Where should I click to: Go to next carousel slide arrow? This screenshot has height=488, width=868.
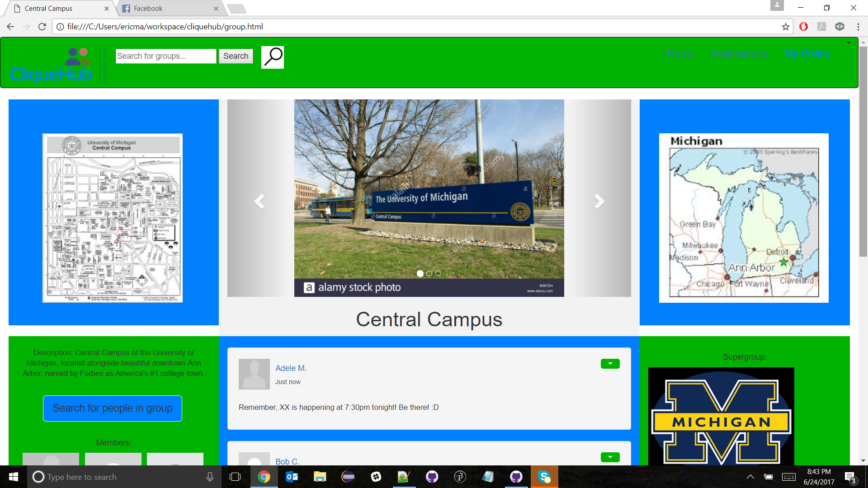point(599,201)
